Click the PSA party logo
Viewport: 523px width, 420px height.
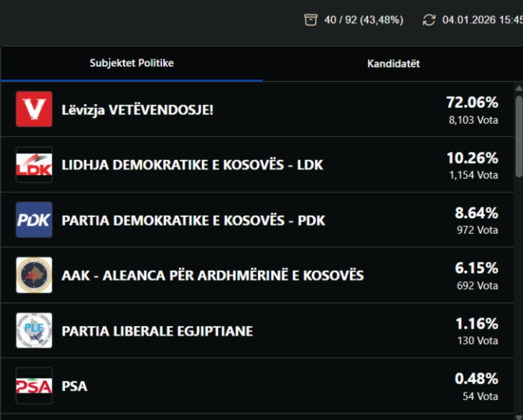pyautogui.click(x=34, y=386)
